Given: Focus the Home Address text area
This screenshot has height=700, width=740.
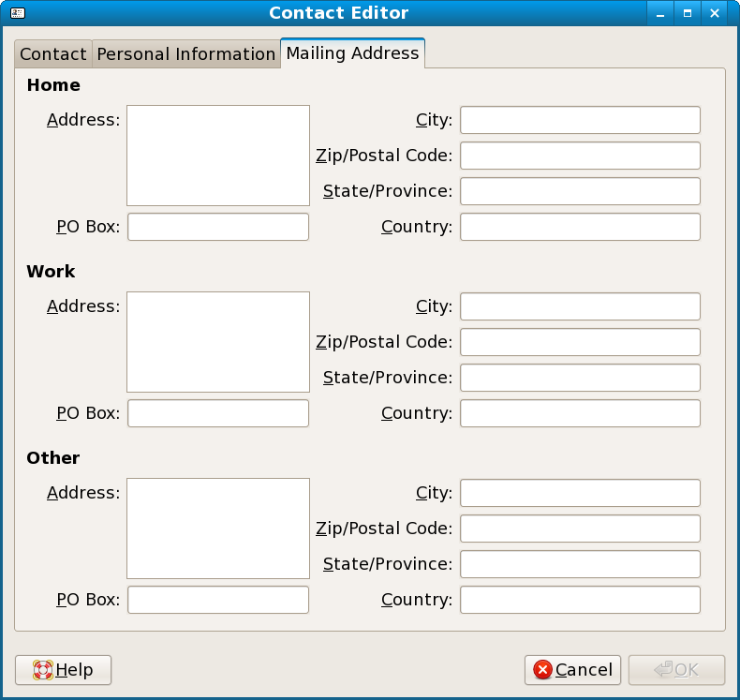Looking at the screenshot, I should 218,156.
